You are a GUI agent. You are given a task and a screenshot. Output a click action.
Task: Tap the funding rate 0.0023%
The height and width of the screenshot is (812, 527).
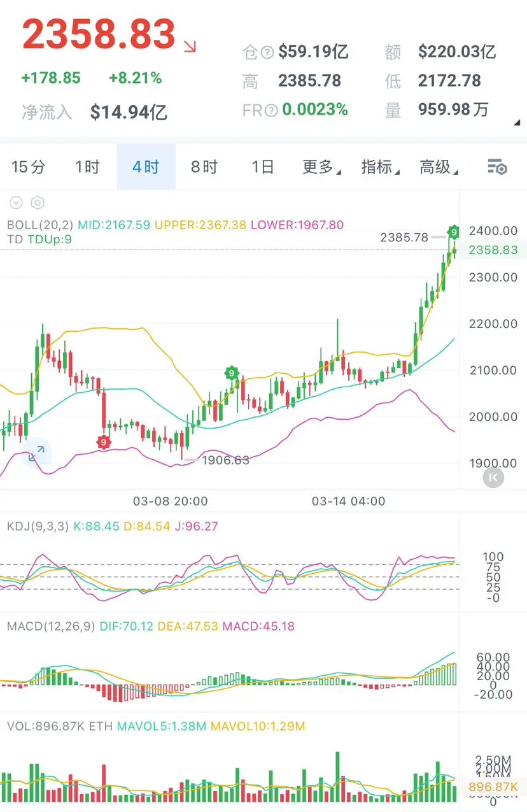click(315, 110)
